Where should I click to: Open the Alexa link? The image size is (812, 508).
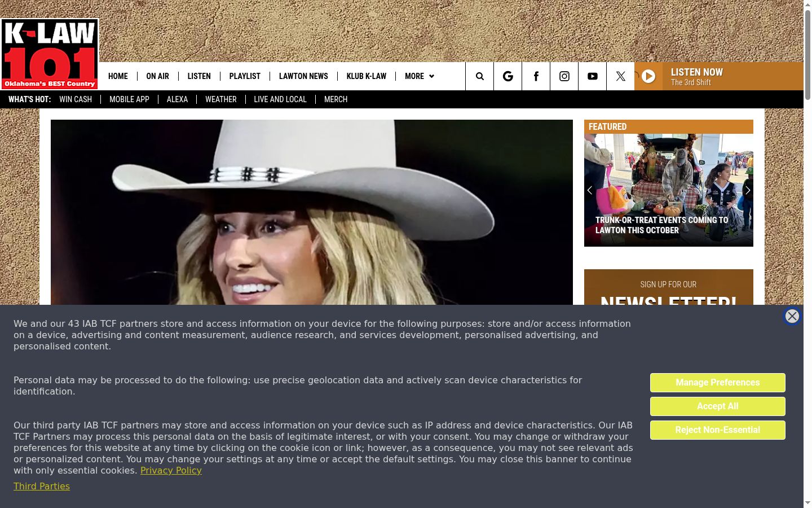pyautogui.click(x=177, y=99)
